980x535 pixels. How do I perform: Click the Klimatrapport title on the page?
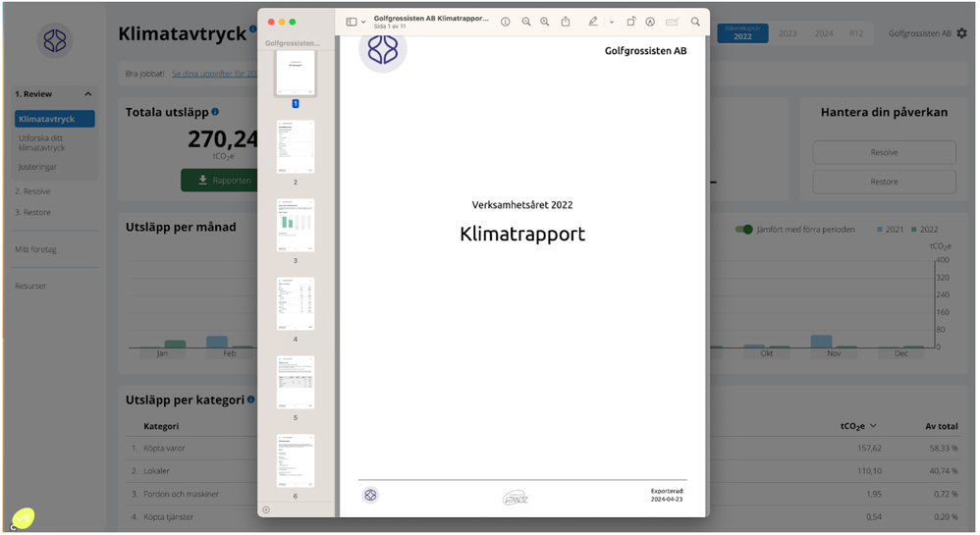(522, 234)
